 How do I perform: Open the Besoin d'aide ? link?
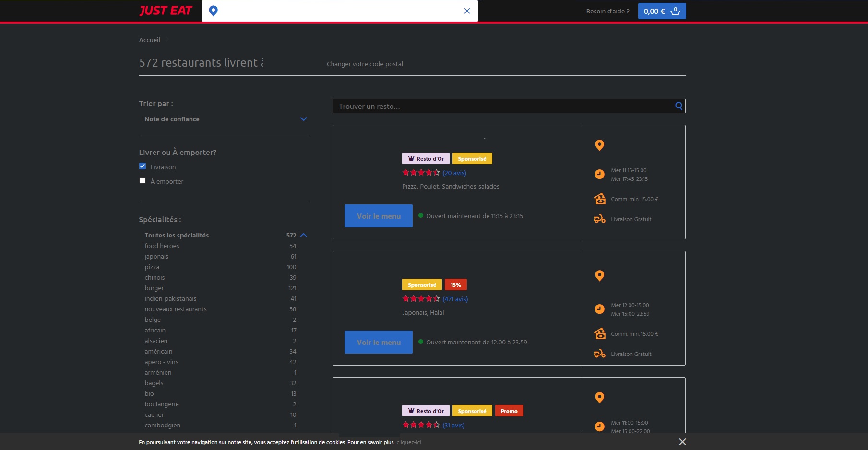point(607,11)
